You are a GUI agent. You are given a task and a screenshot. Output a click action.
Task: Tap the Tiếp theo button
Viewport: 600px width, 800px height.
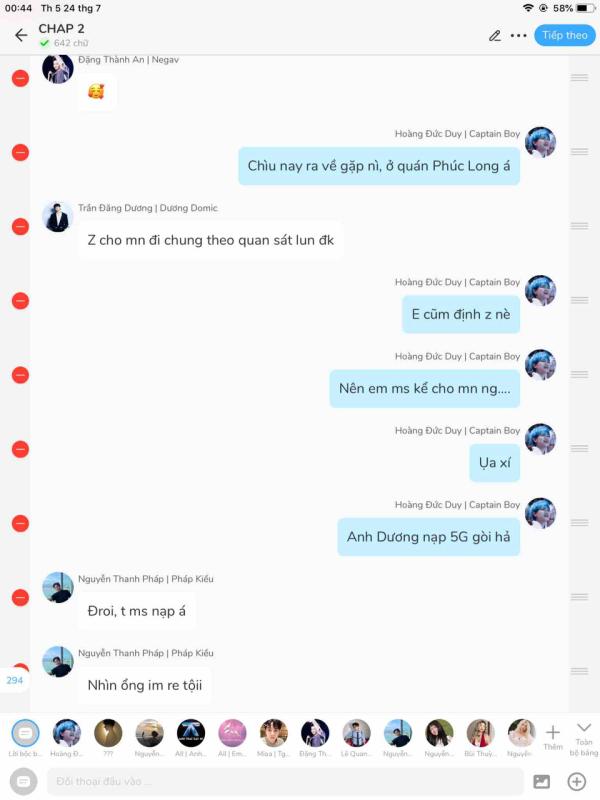tap(565, 35)
